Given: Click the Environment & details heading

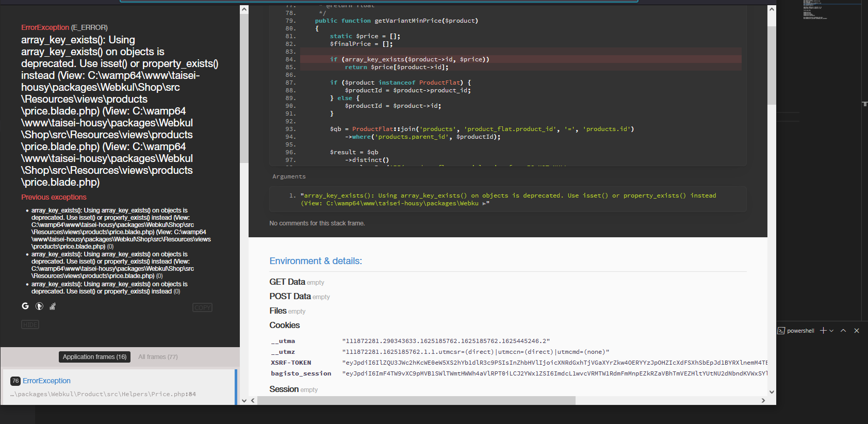Looking at the screenshot, I should (316, 261).
